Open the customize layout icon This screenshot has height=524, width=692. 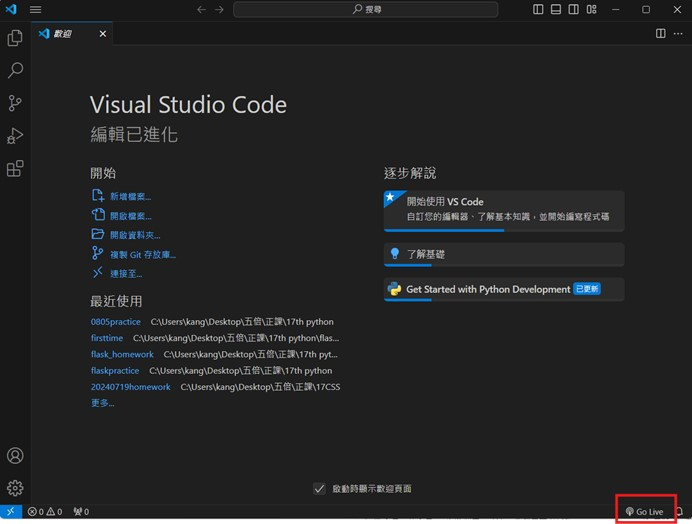pyautogui.click(x=591, y=9)
